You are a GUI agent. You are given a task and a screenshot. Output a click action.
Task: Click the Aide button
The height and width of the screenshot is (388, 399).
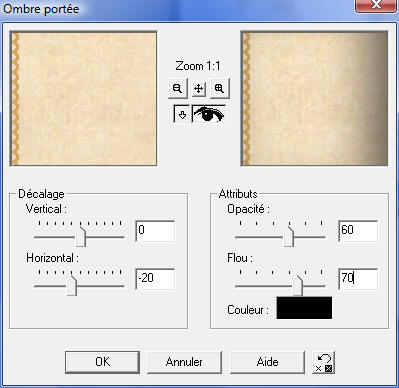tap(267, 362)
